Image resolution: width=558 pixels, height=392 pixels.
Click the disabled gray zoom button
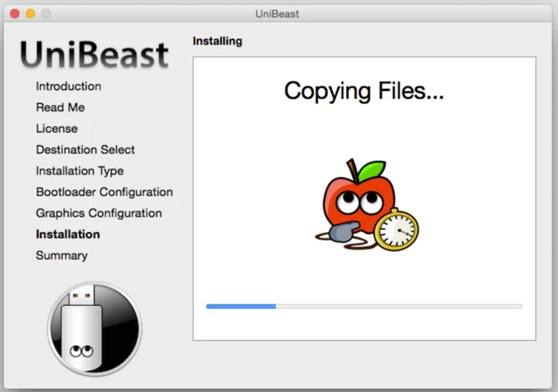click(46, 14)
